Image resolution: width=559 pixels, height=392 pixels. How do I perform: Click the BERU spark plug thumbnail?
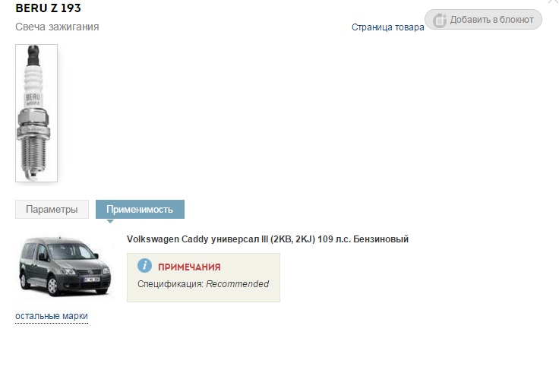[x=36, y=113]
